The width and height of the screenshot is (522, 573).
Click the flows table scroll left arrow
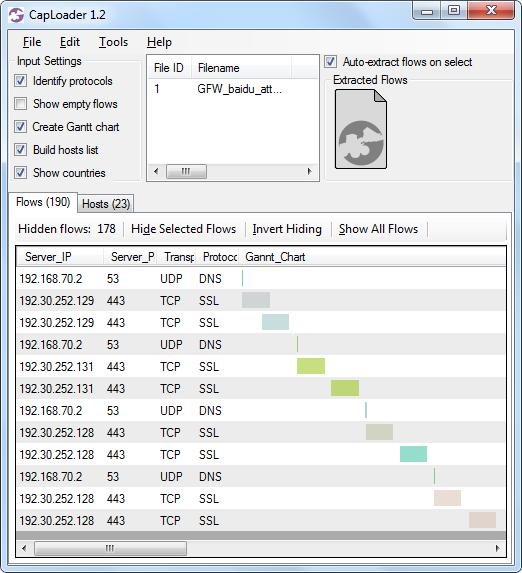[x=24, y=548]
